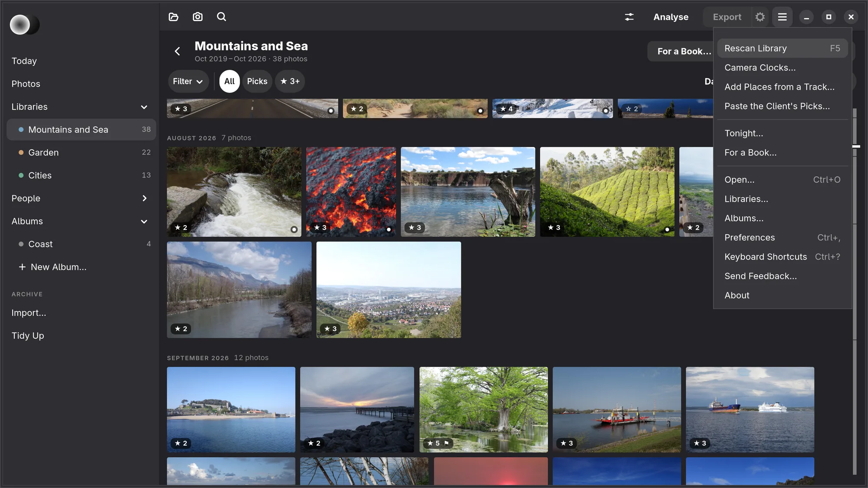Viewport: 868px width, 488px height.
Task: Click the app logo circle
Action: [x=24, y=25]
